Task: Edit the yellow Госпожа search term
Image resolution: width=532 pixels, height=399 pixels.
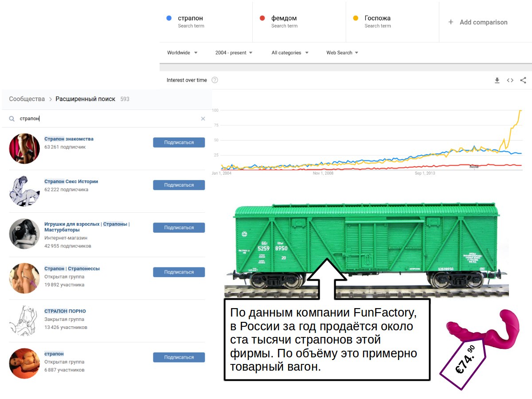Action: [x=378, y=18]
